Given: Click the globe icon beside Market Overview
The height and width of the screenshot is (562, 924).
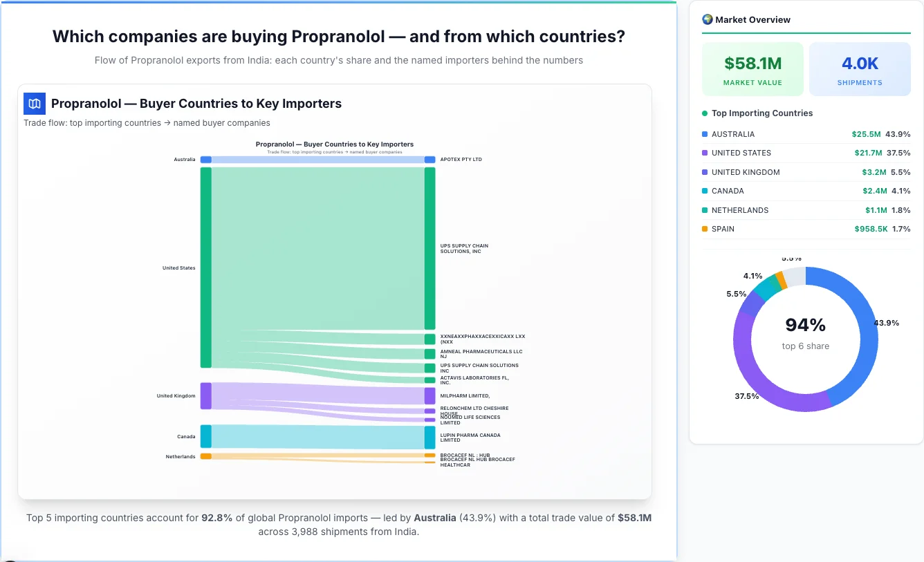Looking at the screenshot, I should click(707, 19).
